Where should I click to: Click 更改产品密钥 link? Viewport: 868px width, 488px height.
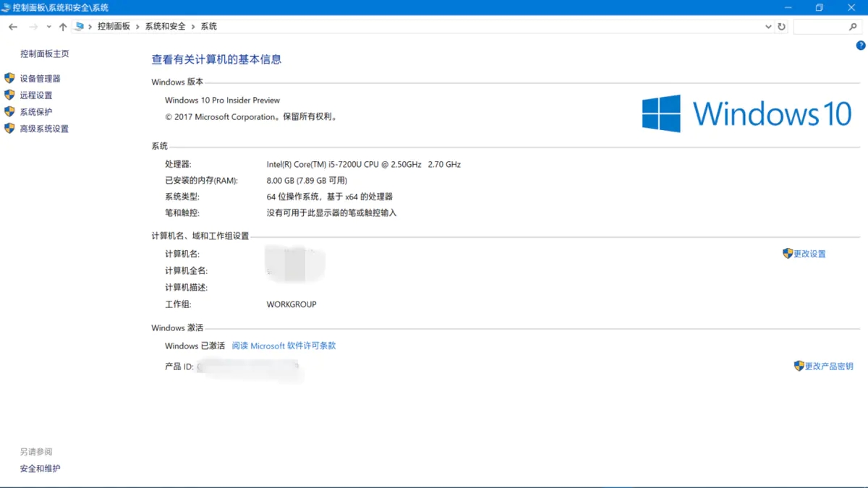point(829,367)
